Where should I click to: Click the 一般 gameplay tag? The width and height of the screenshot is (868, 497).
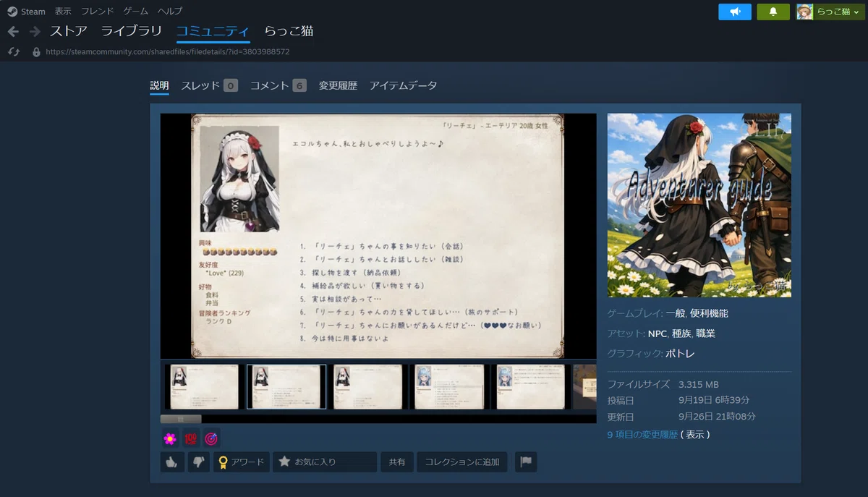coord(675,313)
